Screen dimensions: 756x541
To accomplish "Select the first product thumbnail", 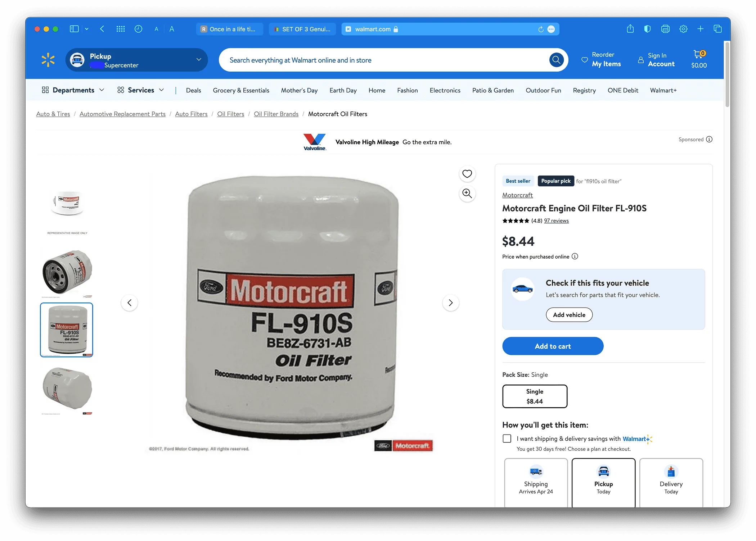I will click(67, 212).
